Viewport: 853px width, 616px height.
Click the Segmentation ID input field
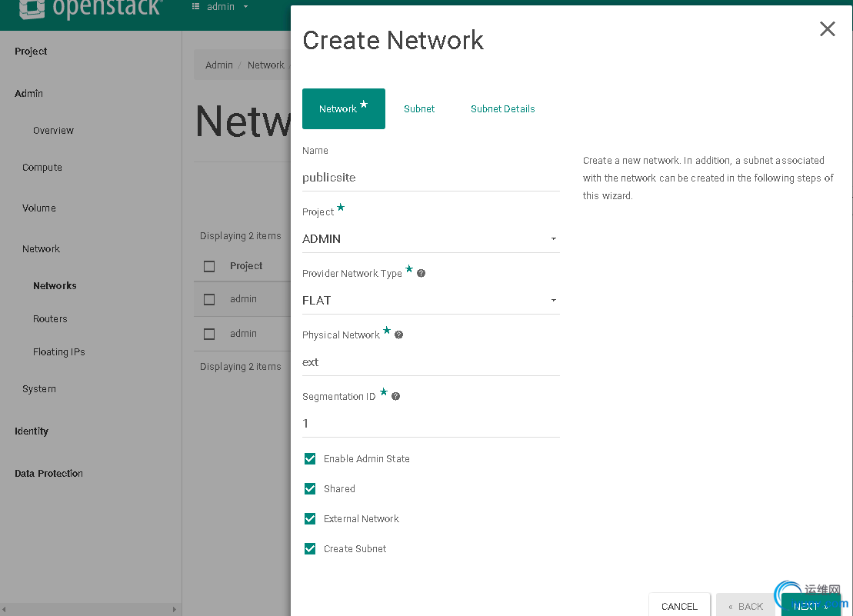pyautogui.click(x=430, y=424)
